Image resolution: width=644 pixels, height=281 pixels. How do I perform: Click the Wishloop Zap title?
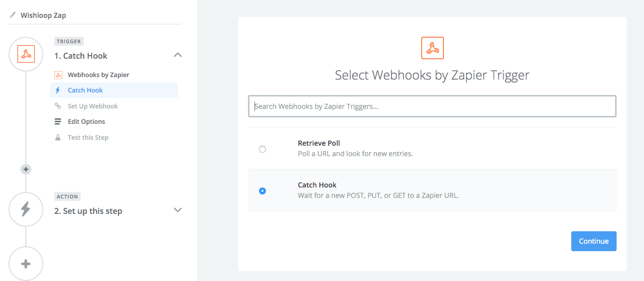click(x=43, y=15)
